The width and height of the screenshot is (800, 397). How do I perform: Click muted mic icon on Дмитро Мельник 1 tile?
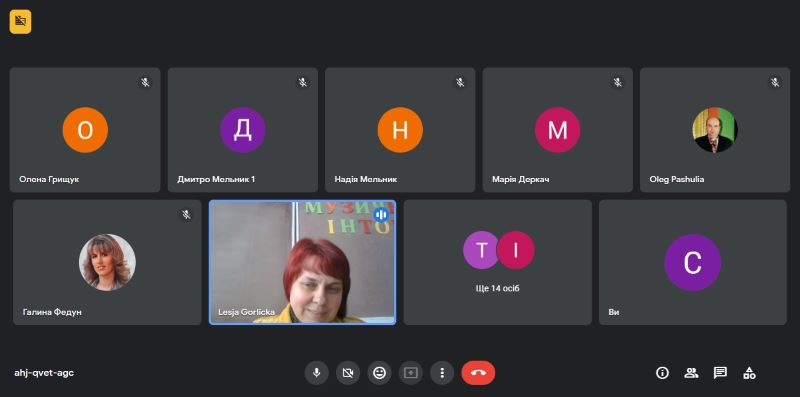click(303, 82)
